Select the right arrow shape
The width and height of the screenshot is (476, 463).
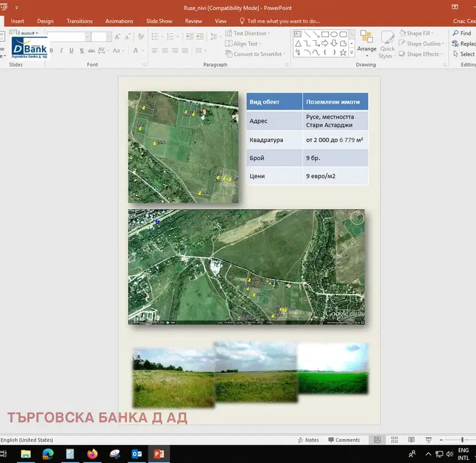pyautogui.click(x=325, y=43)
